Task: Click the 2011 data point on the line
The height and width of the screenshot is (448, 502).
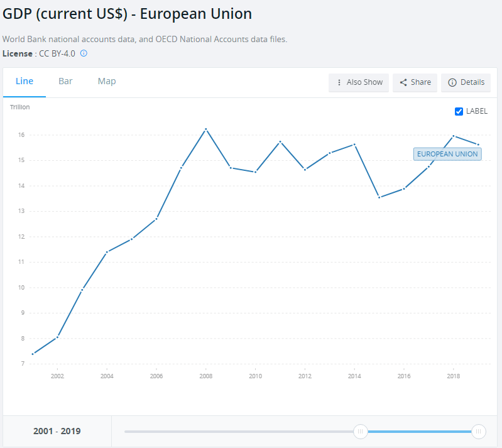Action: (x=280, y=141)
